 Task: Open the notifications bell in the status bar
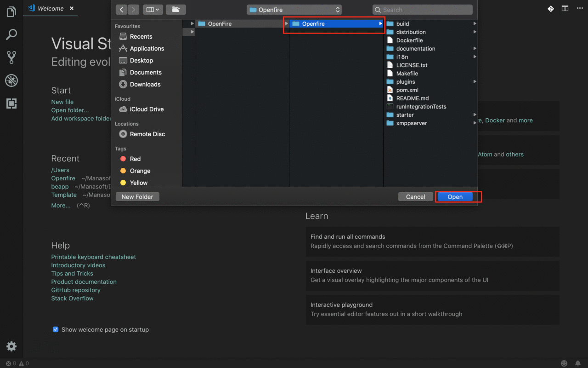(578, 363)
